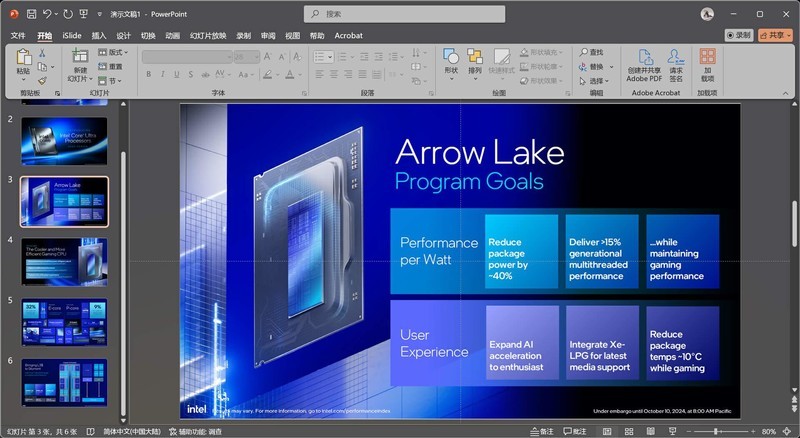Click the Save icon in title bar
This screenshot has width=800, height=438.
32,14
